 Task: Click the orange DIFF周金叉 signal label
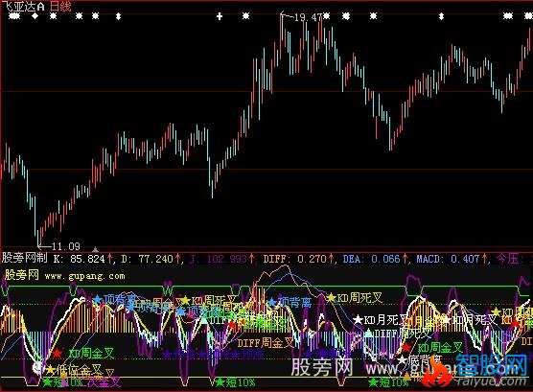click(266, 343)
